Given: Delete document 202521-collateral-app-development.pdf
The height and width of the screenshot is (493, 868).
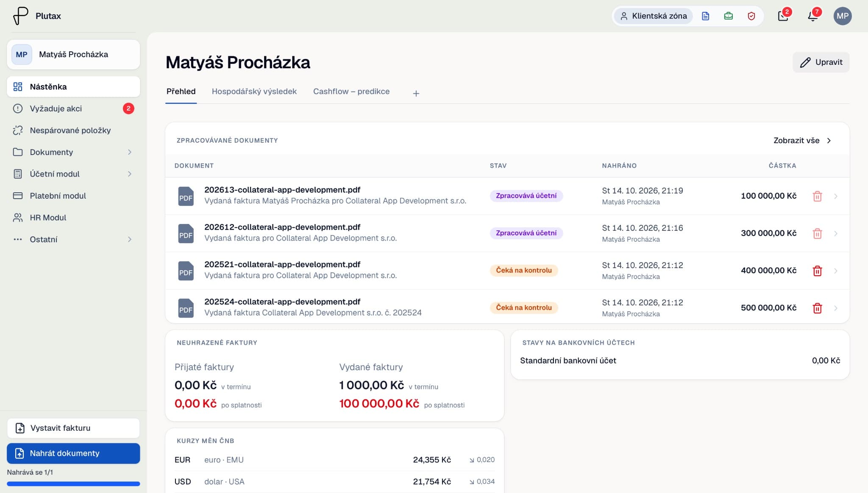Looking at the screenshot, I should (x=817, y=271).
